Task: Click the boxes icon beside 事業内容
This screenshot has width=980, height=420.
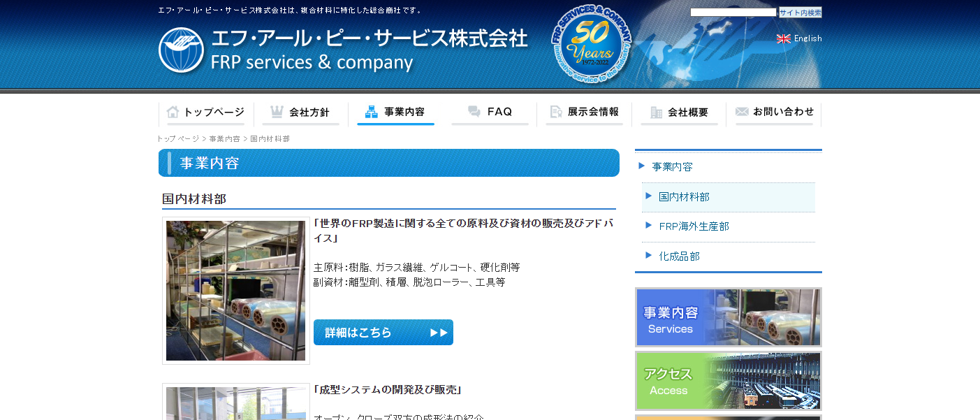Action: (372, 112)
